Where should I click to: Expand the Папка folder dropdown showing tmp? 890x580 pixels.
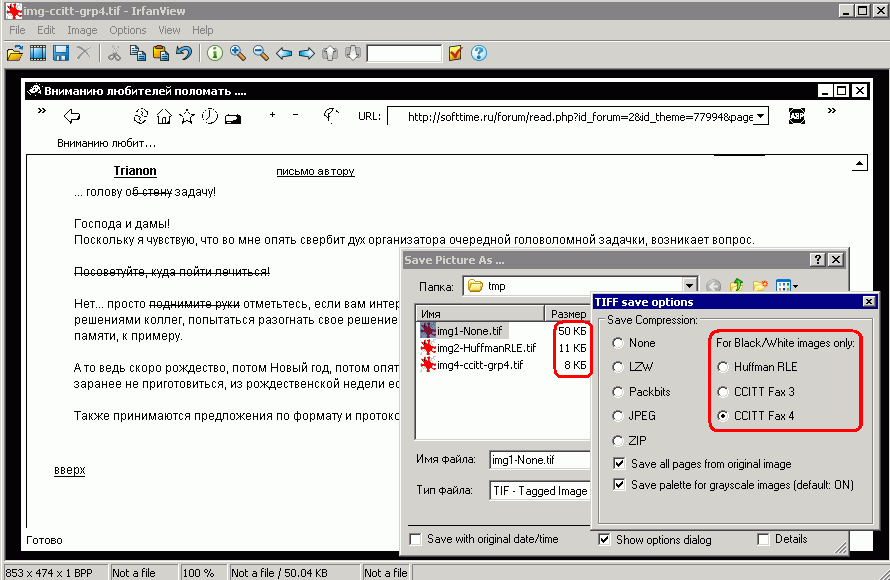coord(689,285)
